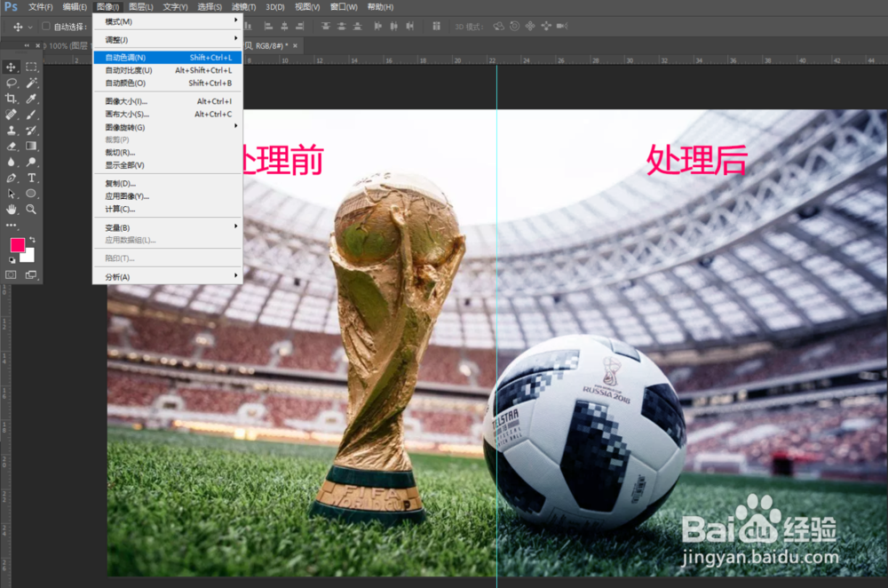The height and width of the screenshot is (588, 888).
Task: Choose 自动色调(N) from the menu
Action: click(168, 57)
